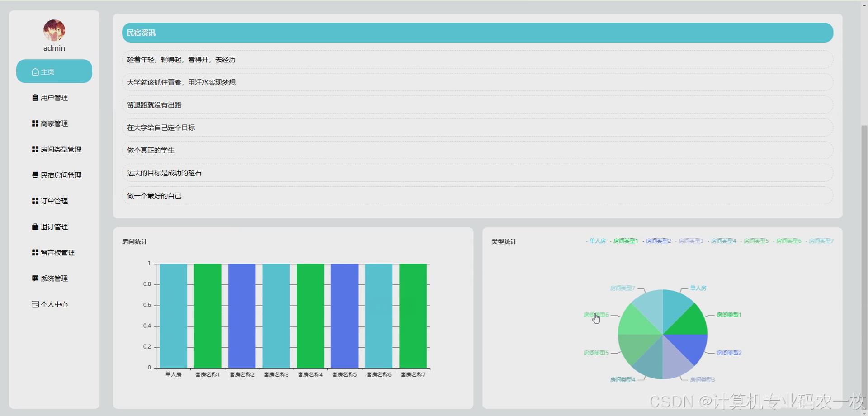Viewport: 868px width, 416px height.
Task: Select the lavender 房间类型3 pie slice
Action: [x=674, y=361]
